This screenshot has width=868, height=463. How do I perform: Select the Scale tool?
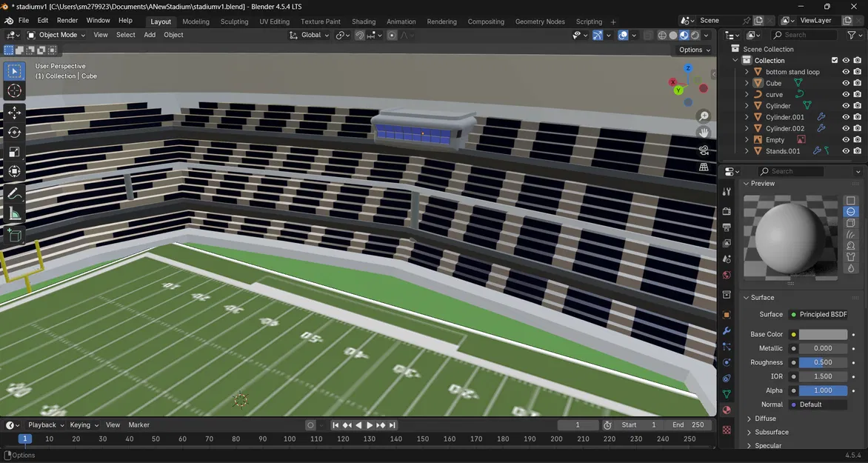[14, 152]
